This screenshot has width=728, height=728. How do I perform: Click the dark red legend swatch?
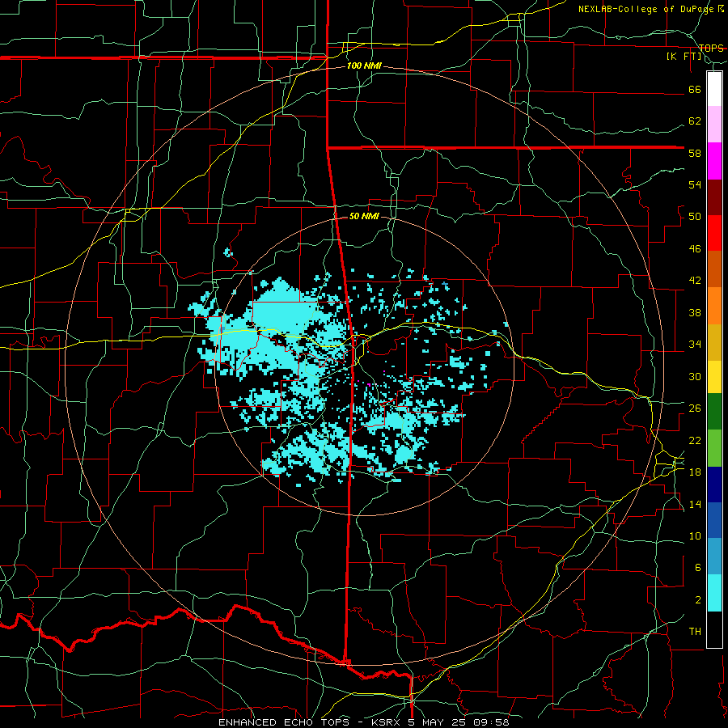(714, 197)
